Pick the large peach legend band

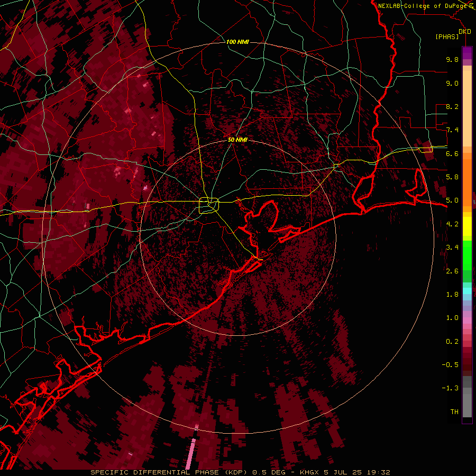pyautogui.click(x=467, y=109)
